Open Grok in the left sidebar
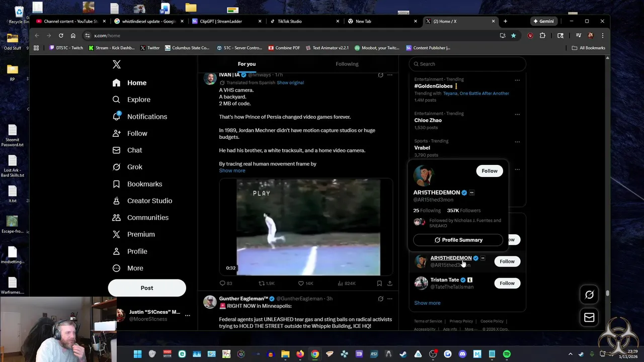The image size is (644, 362). point(127,167)
